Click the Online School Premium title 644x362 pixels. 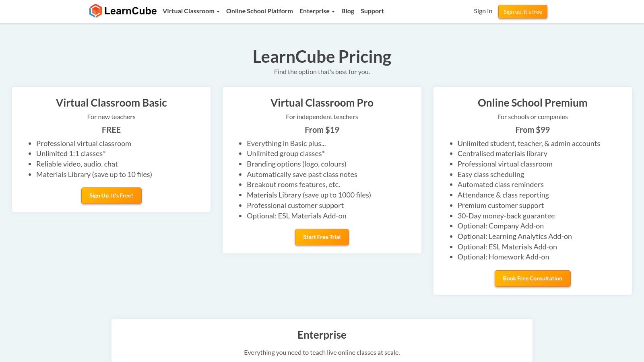(532, 103)
